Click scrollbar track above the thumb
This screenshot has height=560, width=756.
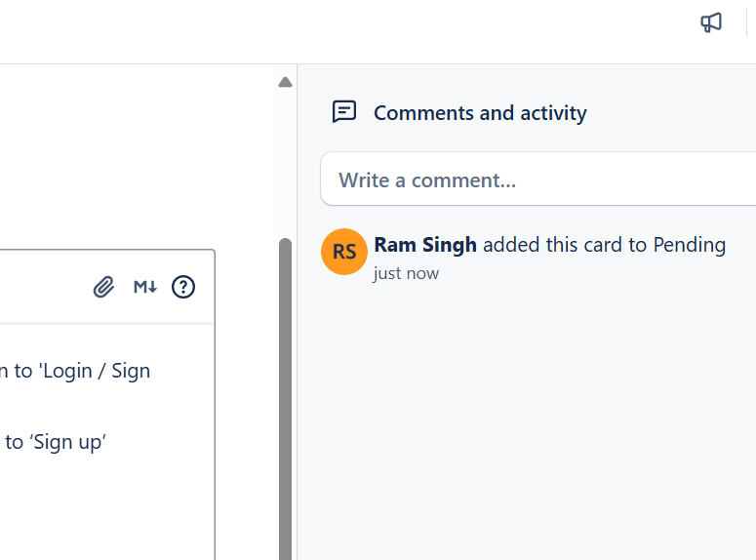point(285,166)
